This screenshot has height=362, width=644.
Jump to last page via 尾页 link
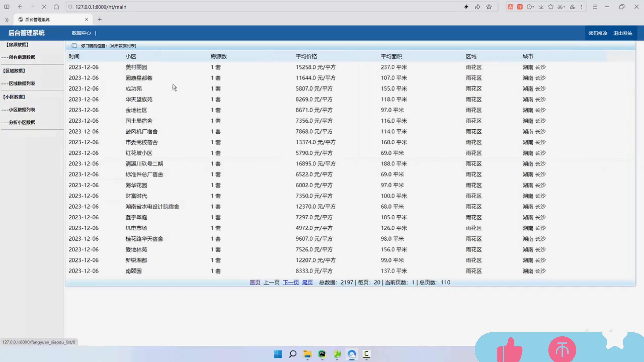point(307,282)
